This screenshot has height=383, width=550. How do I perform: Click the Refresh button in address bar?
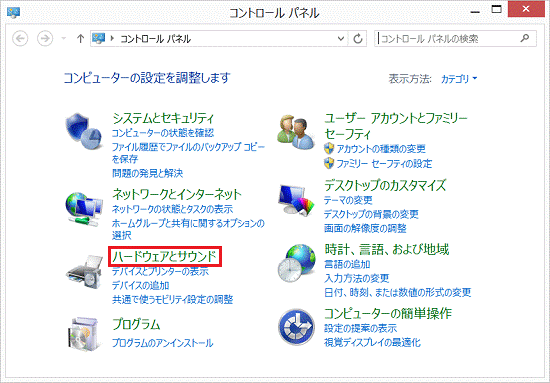pos(358,38)
